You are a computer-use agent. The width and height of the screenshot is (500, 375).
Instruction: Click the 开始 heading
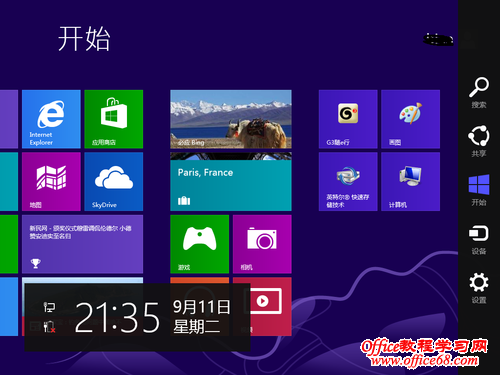pos(84,39)
